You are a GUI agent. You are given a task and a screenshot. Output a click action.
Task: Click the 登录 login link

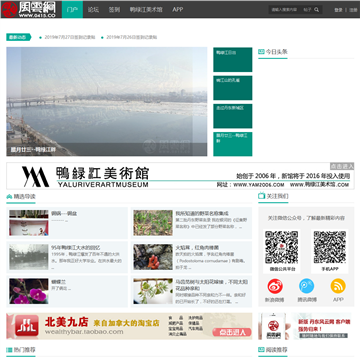(x=338, y=10)
